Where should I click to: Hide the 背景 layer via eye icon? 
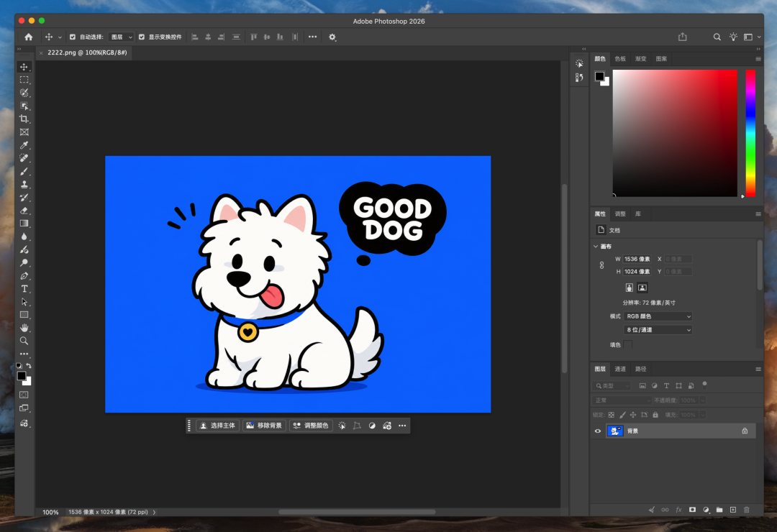pos(598,431)
